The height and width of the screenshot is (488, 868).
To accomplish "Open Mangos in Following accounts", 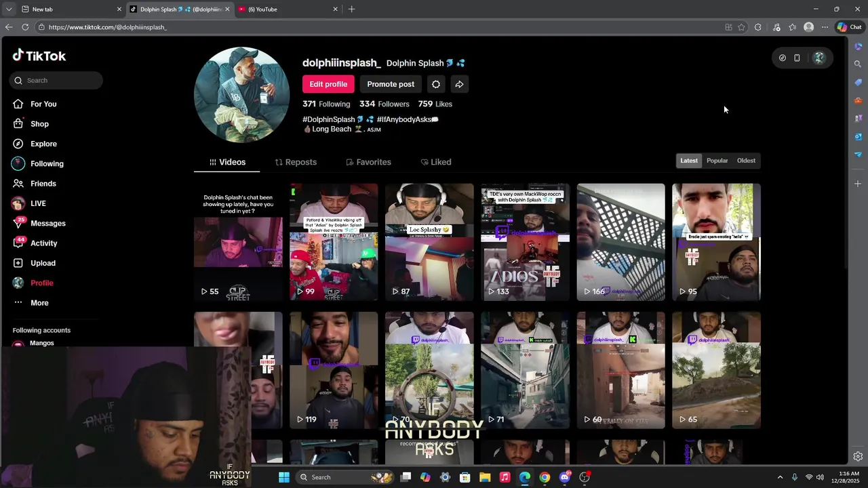I will tap(41, 343).
